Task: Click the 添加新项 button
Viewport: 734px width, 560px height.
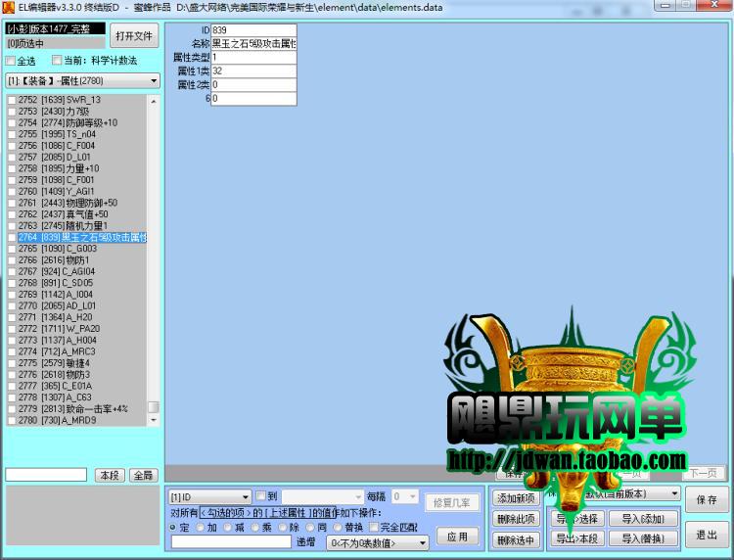Action: pyautogui.click(x=515, y=498)
